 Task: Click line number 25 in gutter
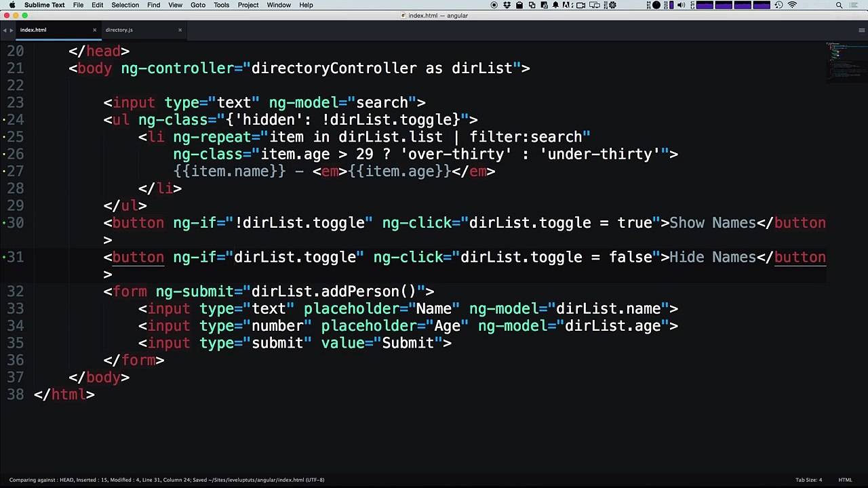16,137
